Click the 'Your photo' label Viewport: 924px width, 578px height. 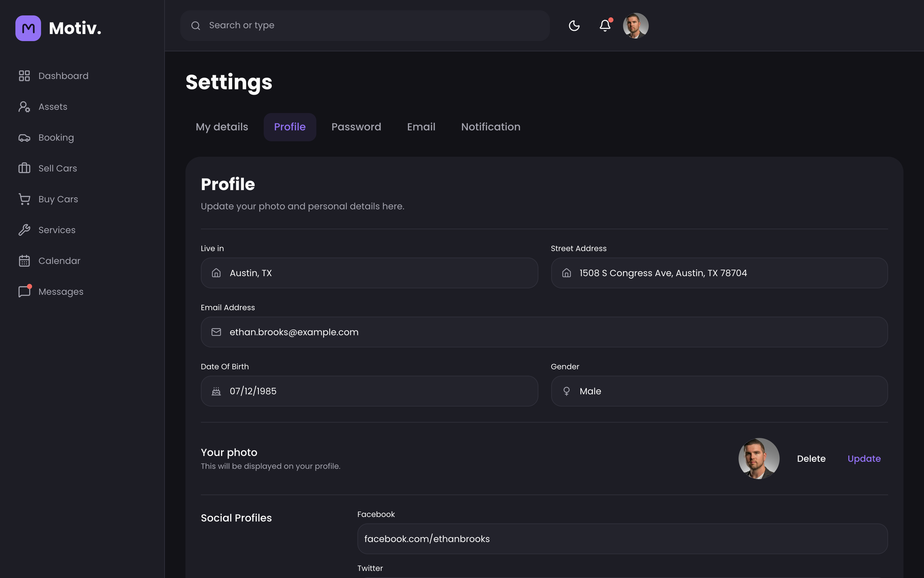pyautogui.click(x=229, y=453)
